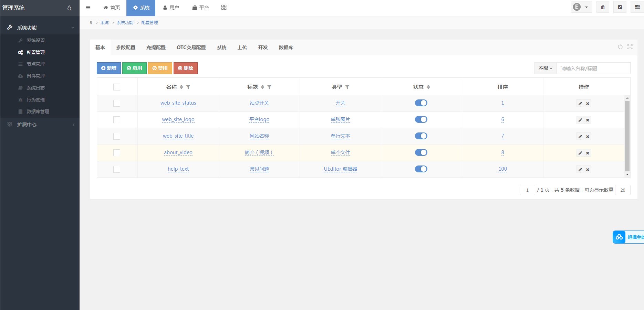Open the grid apps icon in top navigation

pyautogui.click(x=224, y=8)
